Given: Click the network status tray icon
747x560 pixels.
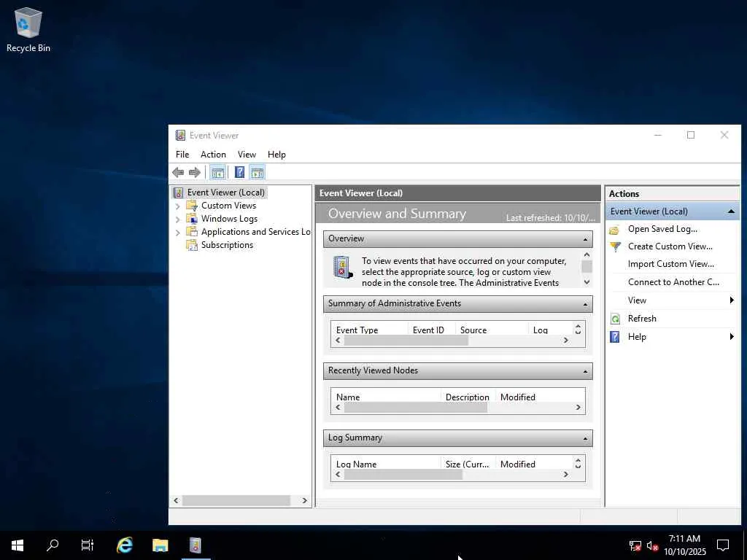Looking at the screenshot, I should (x=635, y=545).
